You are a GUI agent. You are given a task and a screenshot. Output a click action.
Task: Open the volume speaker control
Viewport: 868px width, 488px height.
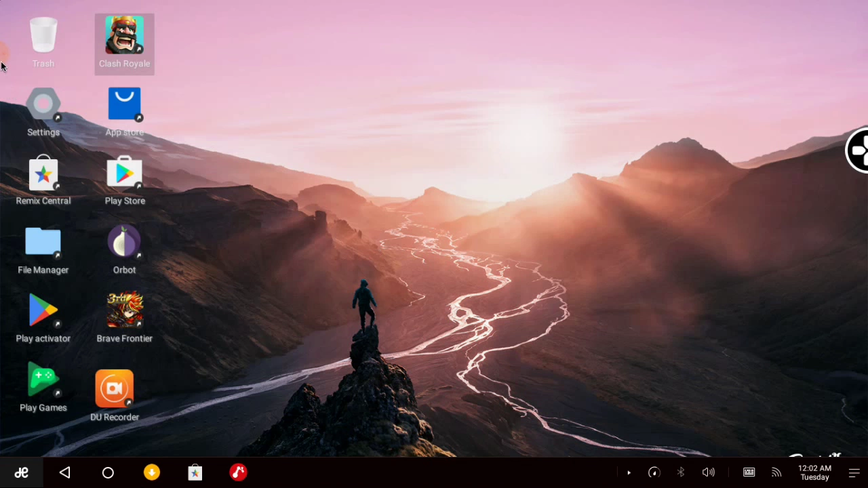709,472
